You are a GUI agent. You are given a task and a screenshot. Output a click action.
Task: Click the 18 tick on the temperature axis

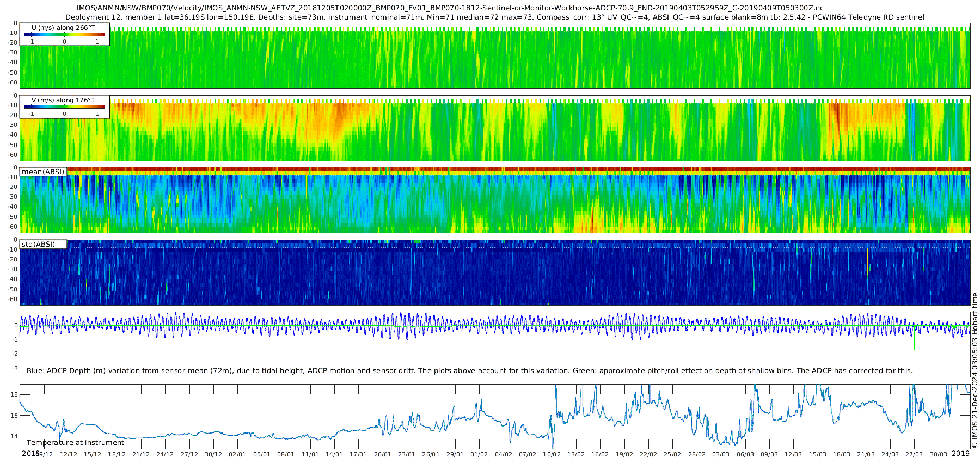[14, 394]
